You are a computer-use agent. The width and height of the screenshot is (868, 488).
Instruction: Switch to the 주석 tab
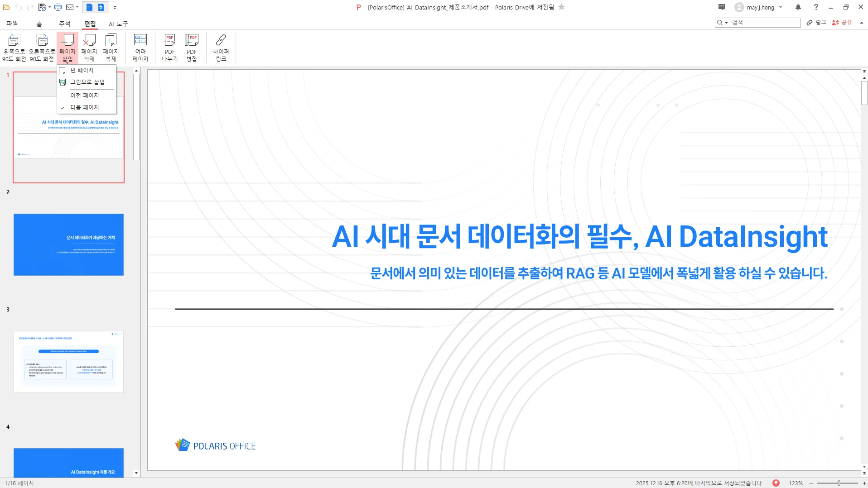coord(64,24)
